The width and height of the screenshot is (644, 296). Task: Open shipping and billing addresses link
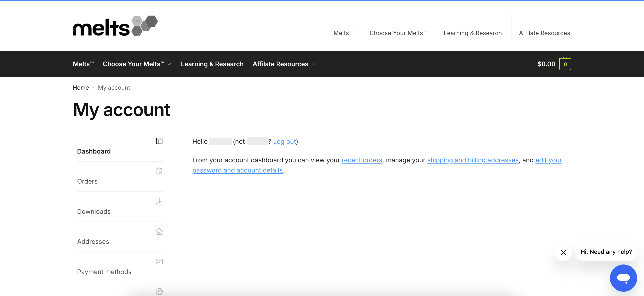pos(473,160)
